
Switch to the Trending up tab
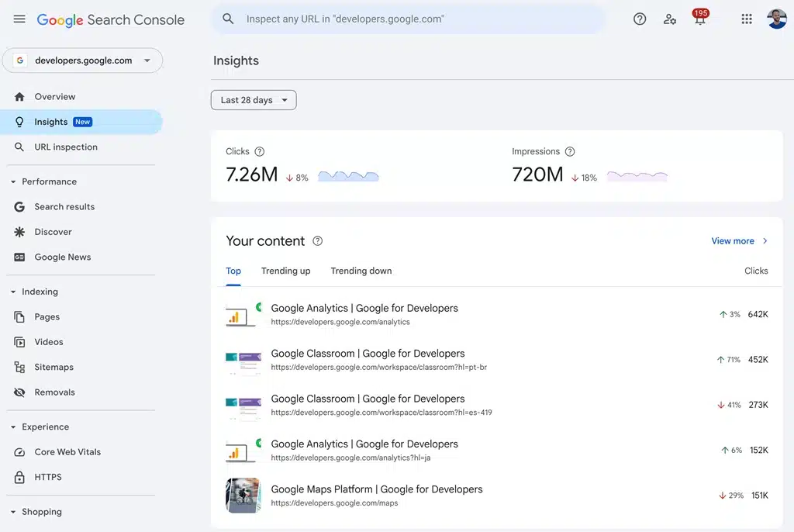click(285, 271)
